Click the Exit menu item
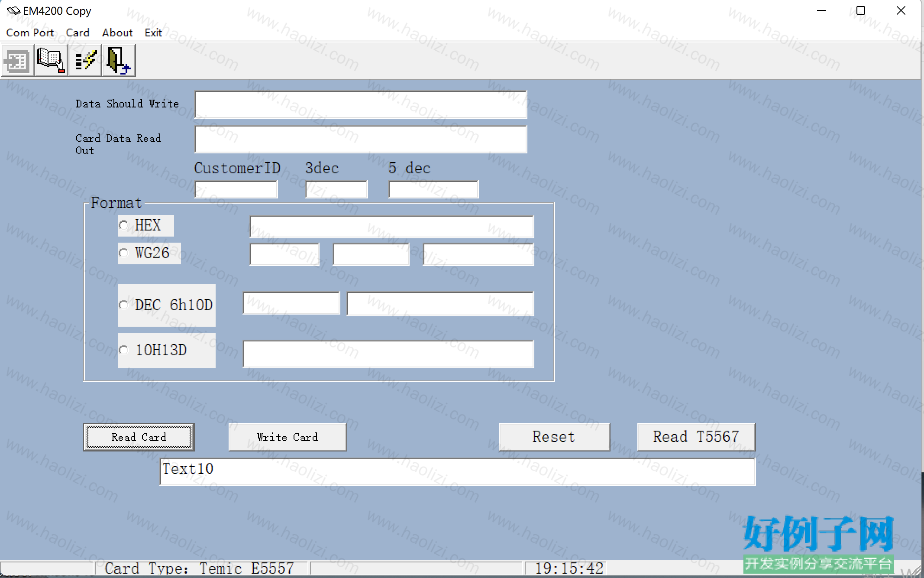This screenshot has height=578, width=924. tap(153, 33)
